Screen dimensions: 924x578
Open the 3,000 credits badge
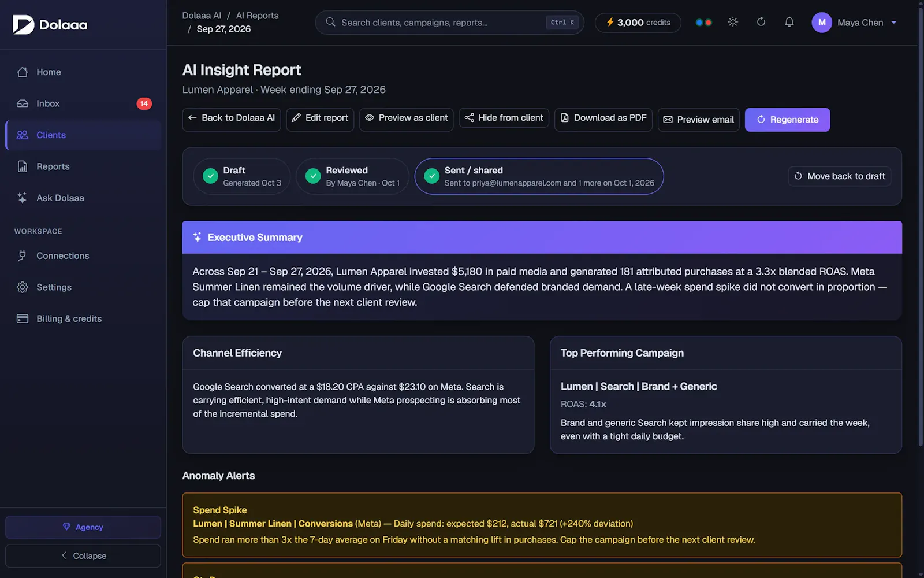pyautogui.click(x=638, y=23)
